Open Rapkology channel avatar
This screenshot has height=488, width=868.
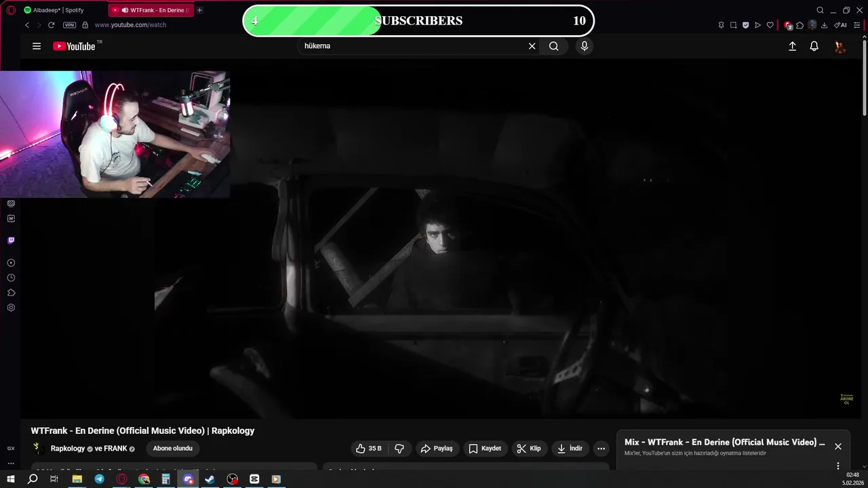(38, 449)
